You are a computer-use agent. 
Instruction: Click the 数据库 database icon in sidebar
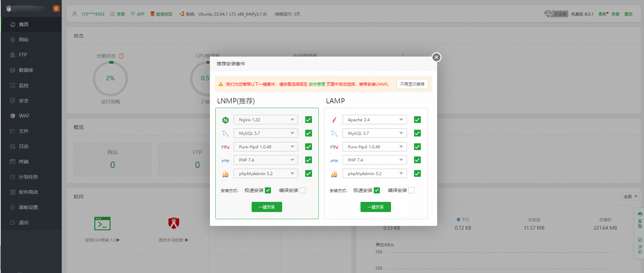pos(13,70)
